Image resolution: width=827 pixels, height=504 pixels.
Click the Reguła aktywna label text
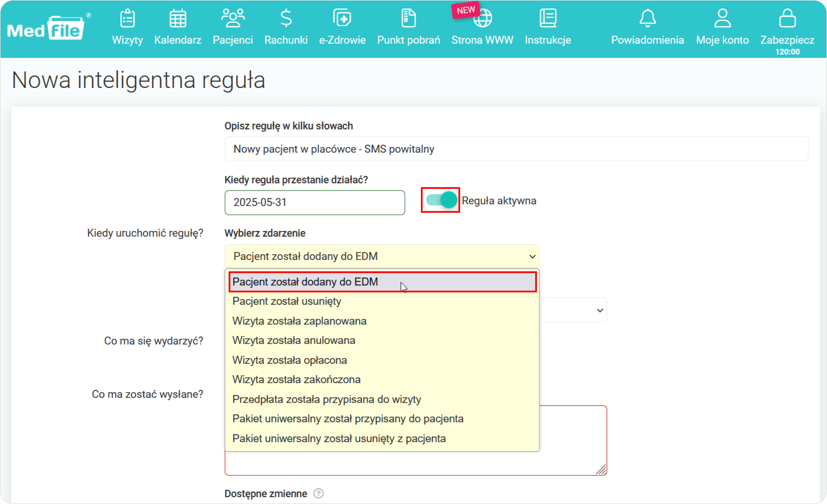coord(499,201)
